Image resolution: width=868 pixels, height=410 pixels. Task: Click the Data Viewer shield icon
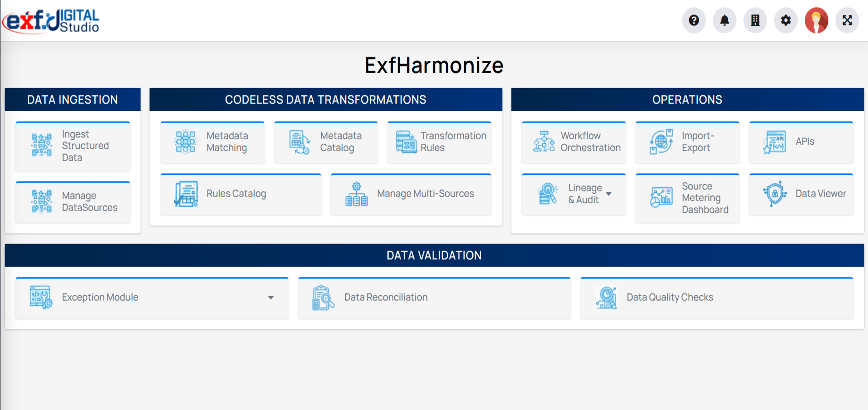click(x=775, y=194)
